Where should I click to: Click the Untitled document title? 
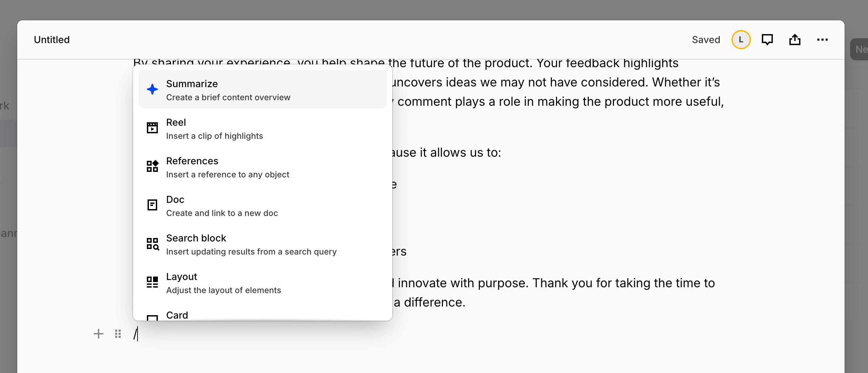[52, 40]
